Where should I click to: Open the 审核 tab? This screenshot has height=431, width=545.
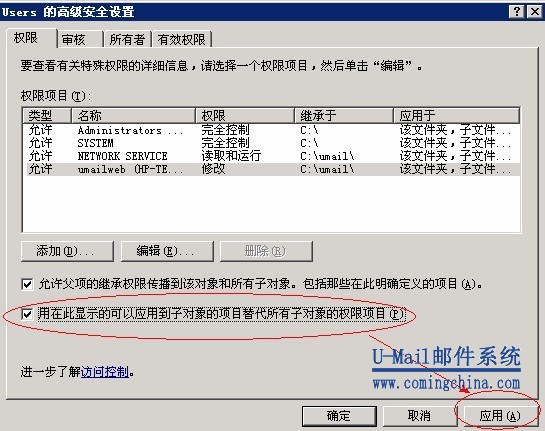click(x=81, y=40)
